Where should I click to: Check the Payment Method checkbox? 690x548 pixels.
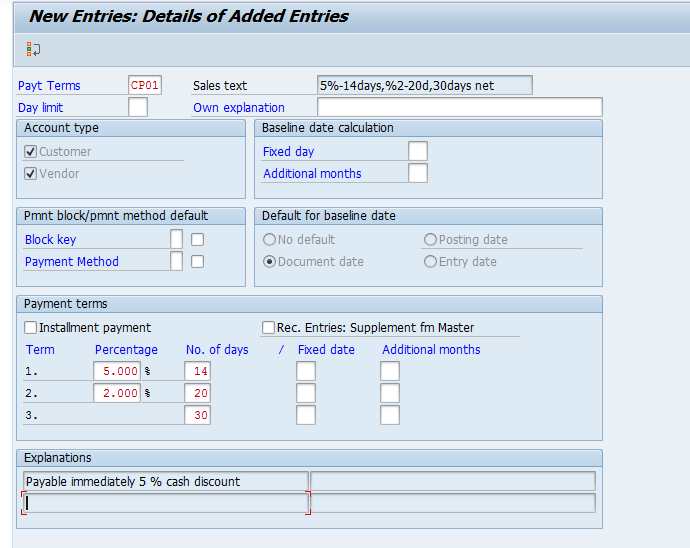pos(198,261)
